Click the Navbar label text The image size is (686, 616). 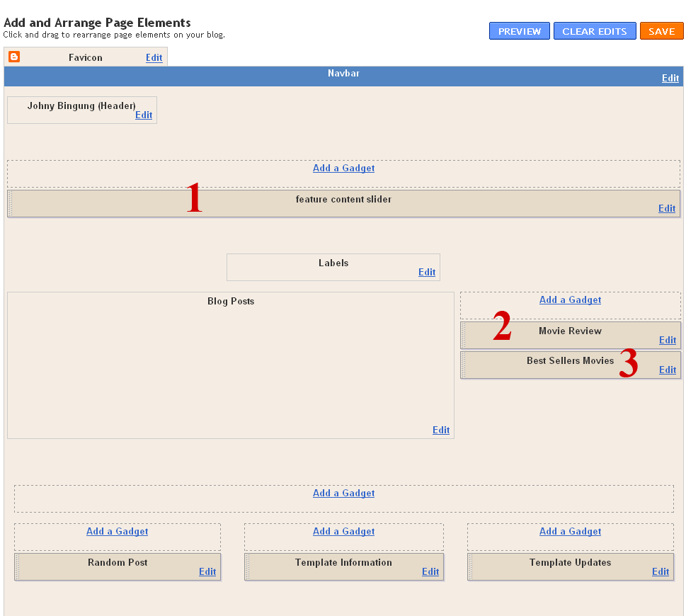point(343,74)
